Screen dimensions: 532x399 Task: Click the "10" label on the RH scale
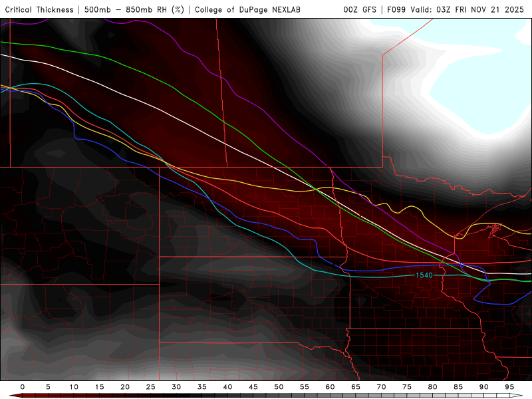point(74,387)
